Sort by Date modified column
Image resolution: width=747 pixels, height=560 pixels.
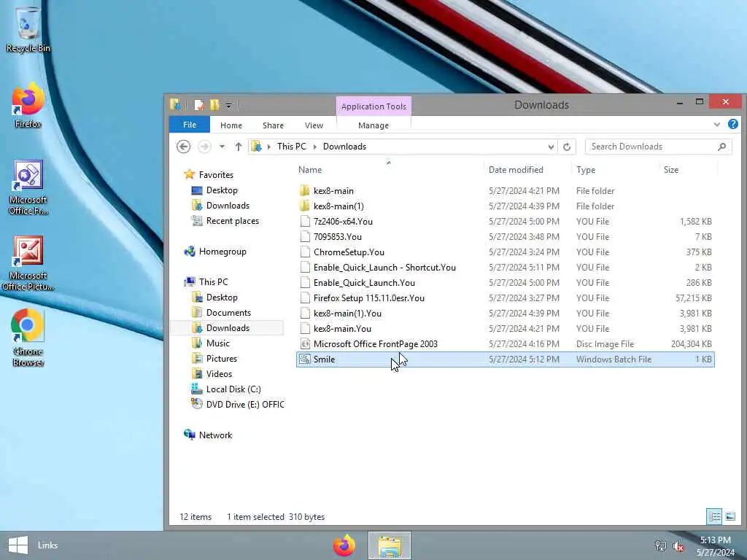(x=528, y=169)
